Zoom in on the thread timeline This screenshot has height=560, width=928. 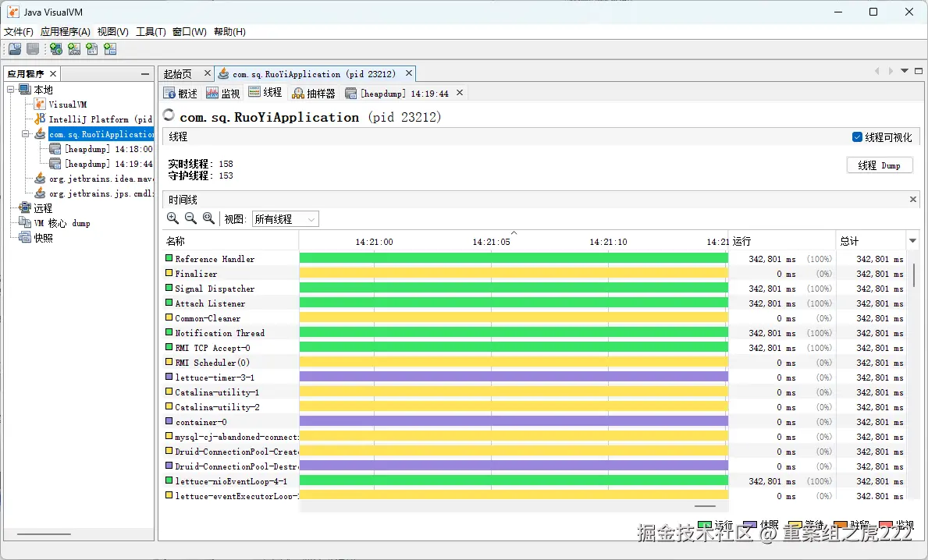172,218
